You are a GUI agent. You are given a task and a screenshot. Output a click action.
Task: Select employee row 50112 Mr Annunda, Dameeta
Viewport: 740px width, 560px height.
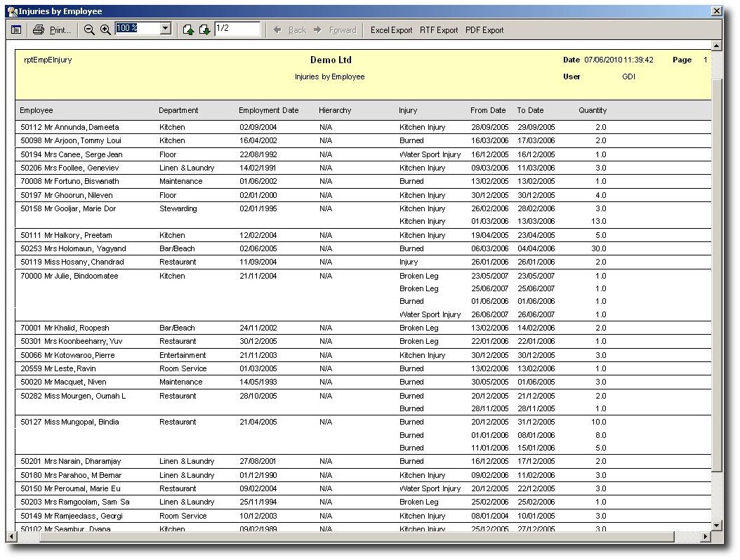pyautogui.click(x=70, y=128)
